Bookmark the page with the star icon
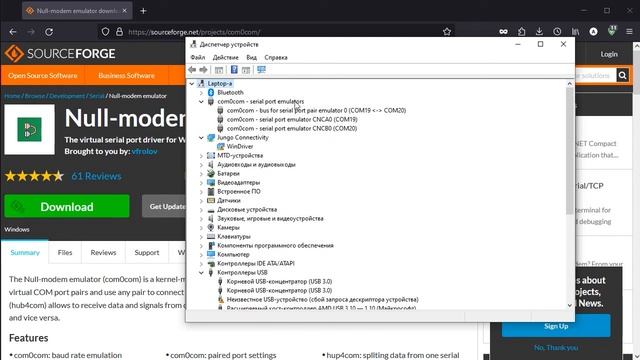 [x=447, y=32]
